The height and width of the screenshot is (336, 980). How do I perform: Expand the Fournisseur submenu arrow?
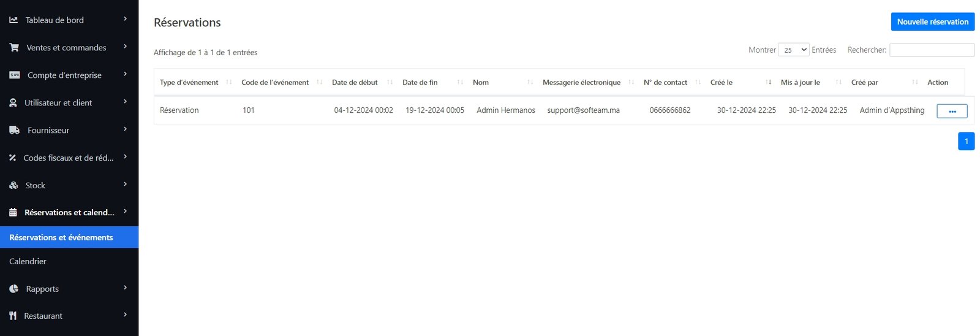pyautogui.click(x=125, y=129)
